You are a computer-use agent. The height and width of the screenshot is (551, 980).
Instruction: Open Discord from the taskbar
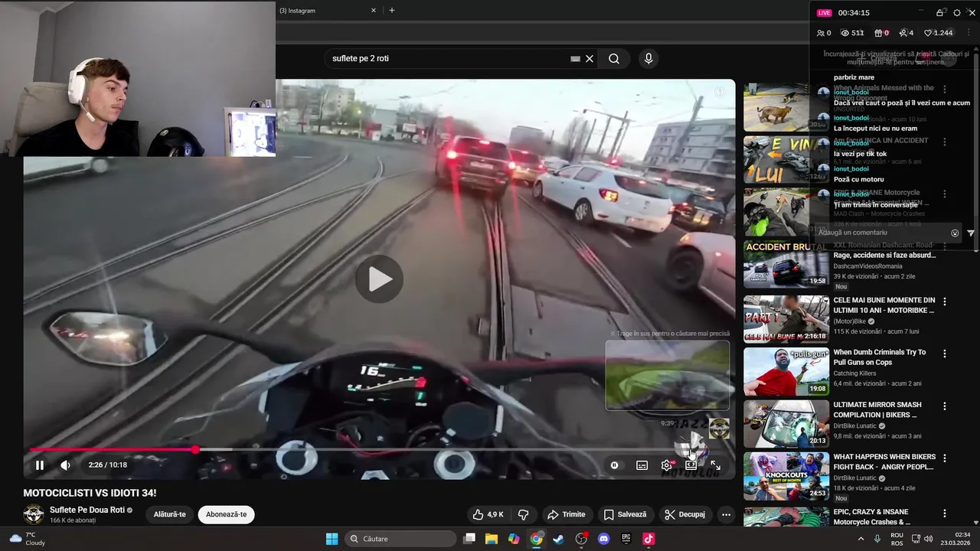pyautogui.click(x=604, y=539)
